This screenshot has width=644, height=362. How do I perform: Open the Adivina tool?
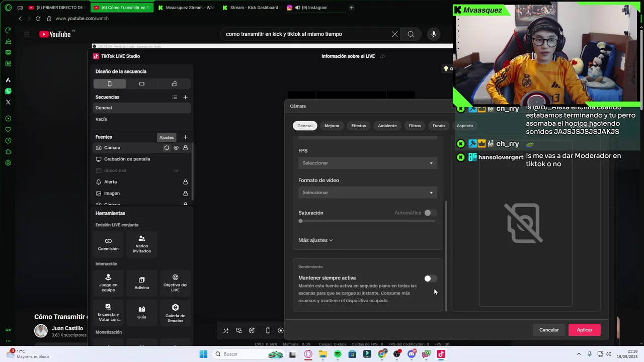(x=142, y=283)
